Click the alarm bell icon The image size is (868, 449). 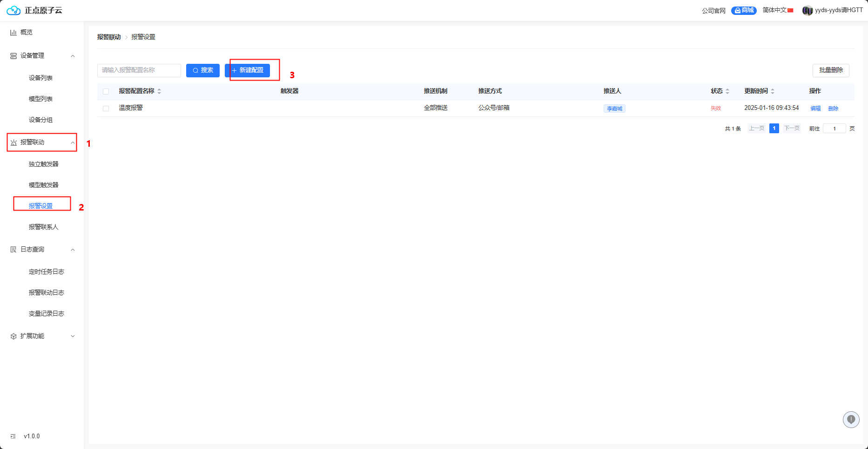13,143
